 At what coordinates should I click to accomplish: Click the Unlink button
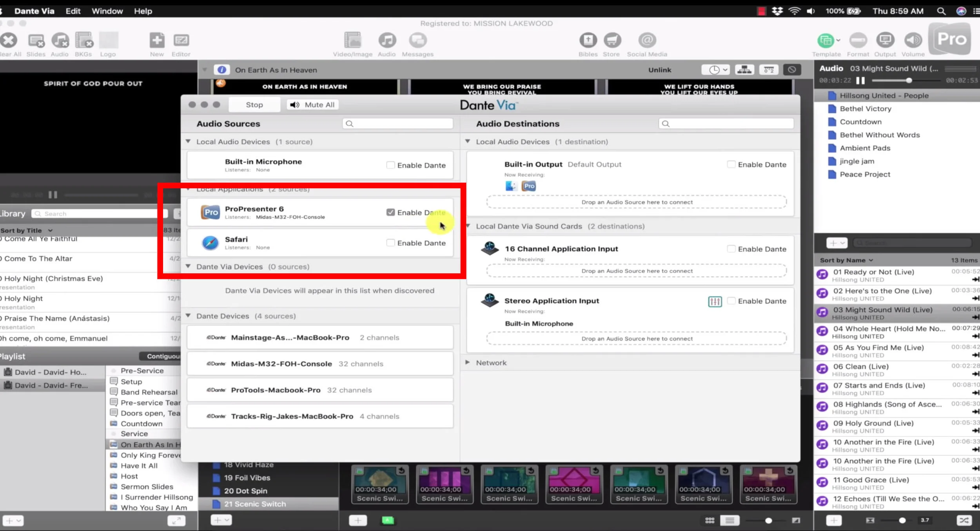pyautogui.click(x=660, y=70)
